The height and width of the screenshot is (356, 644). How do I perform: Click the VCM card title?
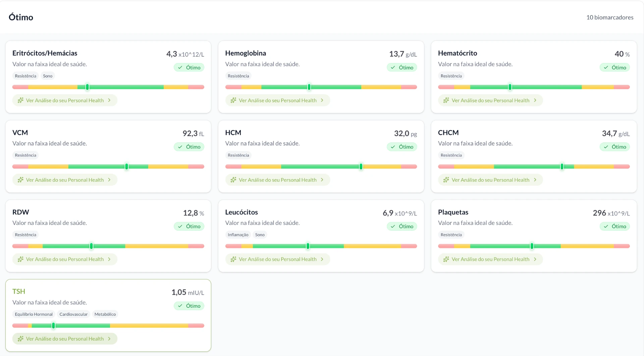pos(20,132)
